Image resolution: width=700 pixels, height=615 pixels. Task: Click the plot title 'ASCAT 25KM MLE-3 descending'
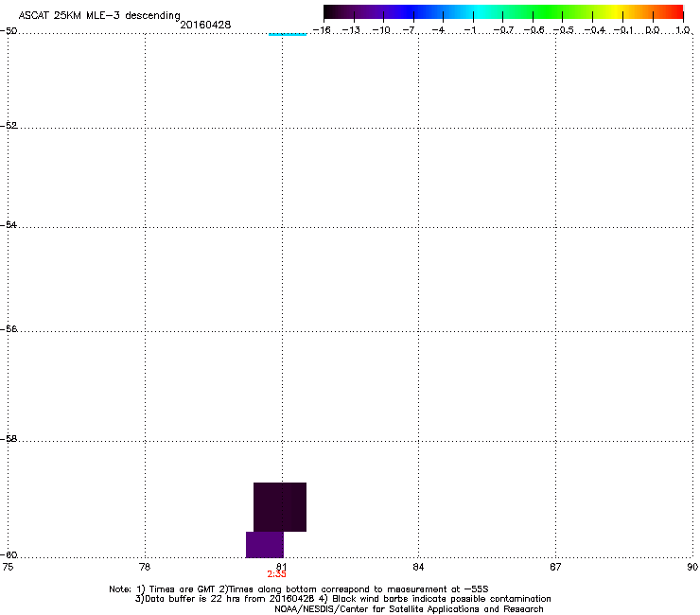coord(99,16)
